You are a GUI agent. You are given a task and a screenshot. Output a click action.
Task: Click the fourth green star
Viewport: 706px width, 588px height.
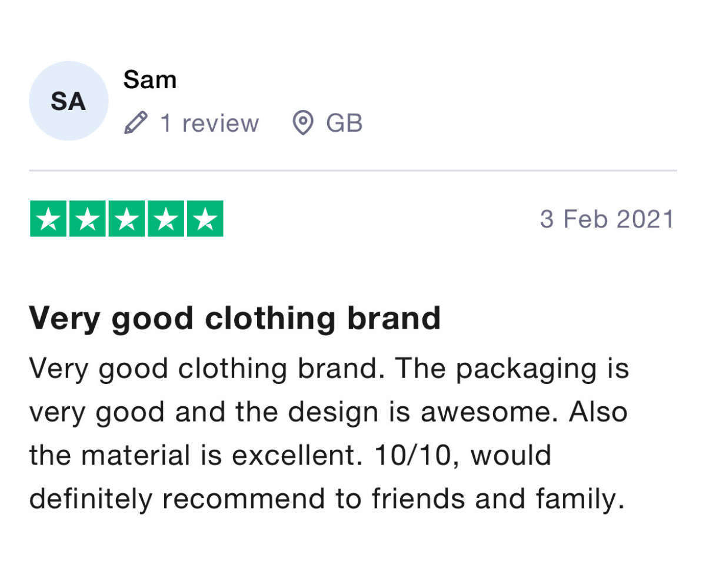166,219
